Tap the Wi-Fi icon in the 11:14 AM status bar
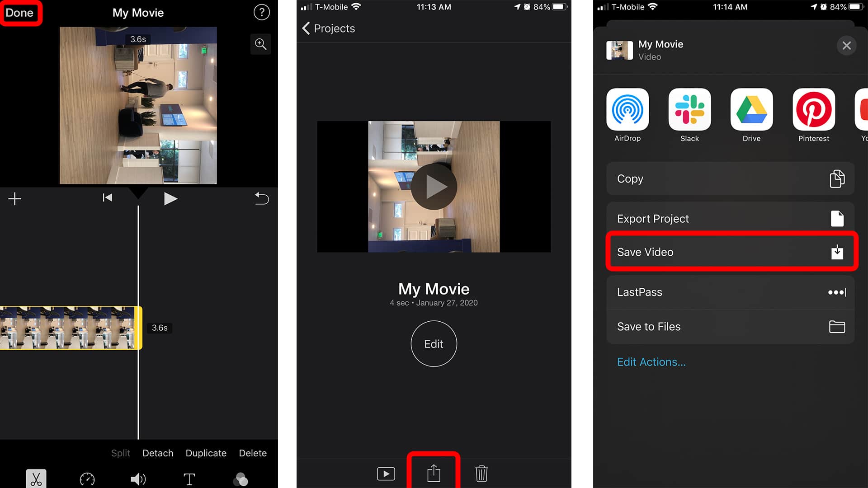868x488 pixels. tap(652, 7)
